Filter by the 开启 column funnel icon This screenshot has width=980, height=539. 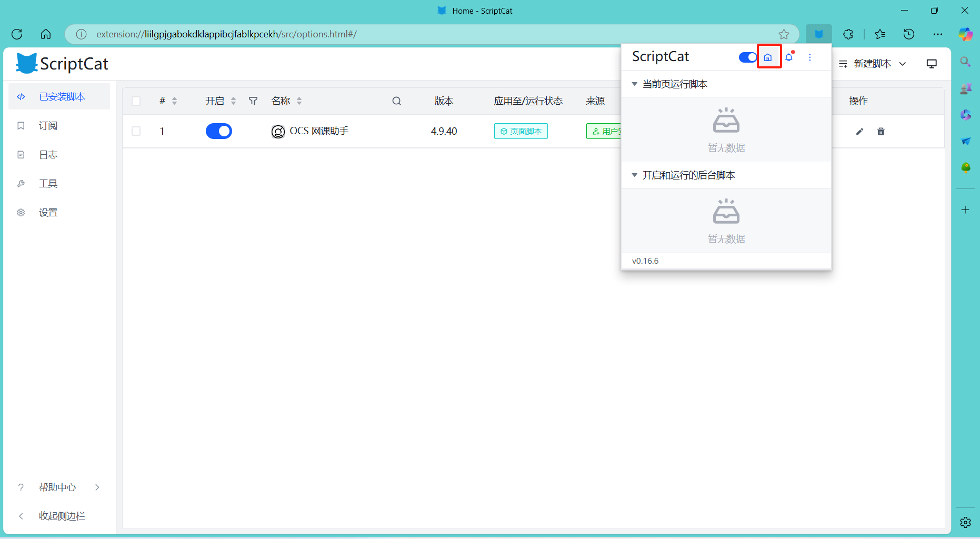(x=253, y=101)
